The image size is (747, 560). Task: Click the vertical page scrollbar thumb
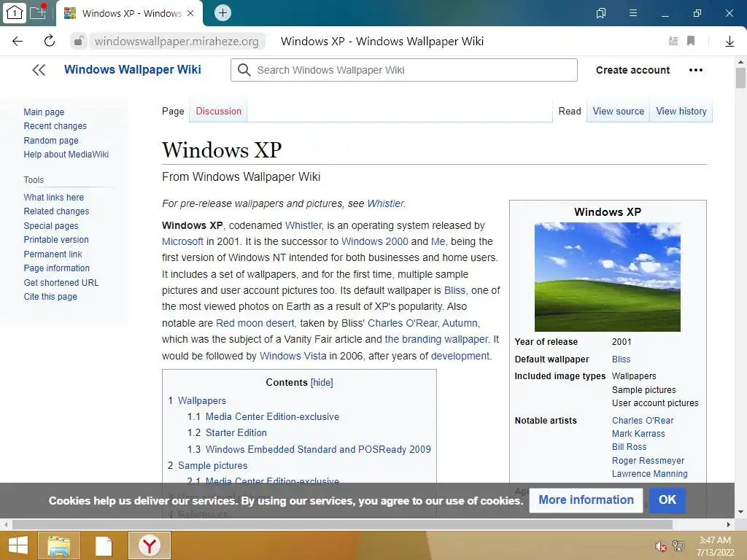pos(740,78)
